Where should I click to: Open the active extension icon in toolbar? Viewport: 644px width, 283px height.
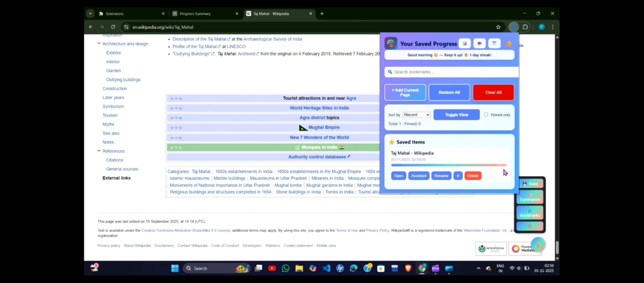click(514, 27)
